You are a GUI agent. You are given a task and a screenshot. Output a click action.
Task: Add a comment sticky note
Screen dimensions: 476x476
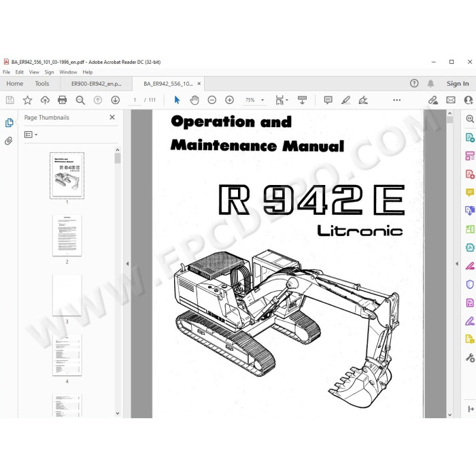[x=328, y=100]
